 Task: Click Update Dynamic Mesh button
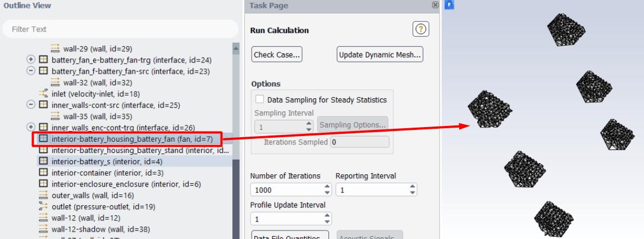[x=380, y=55]
